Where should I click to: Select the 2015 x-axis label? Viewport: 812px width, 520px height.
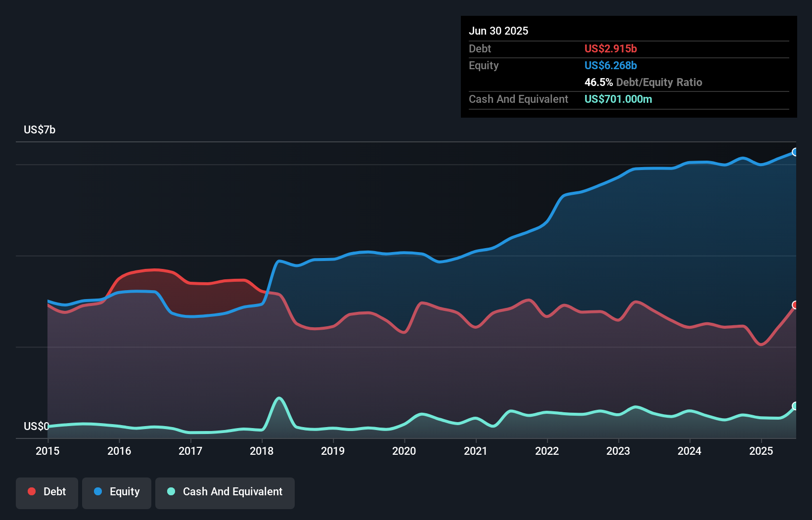click(47, 451)
